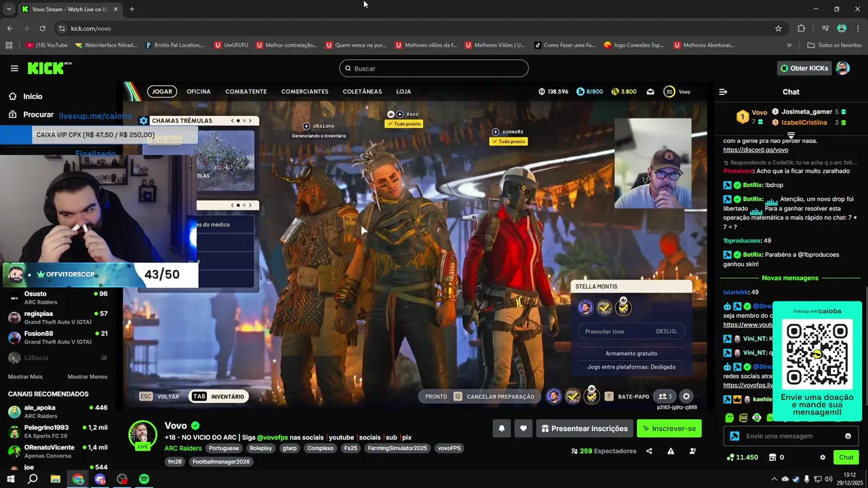Select the gtarp tag
Viewport: 868px width, 488px height.
tap(290, 448)
